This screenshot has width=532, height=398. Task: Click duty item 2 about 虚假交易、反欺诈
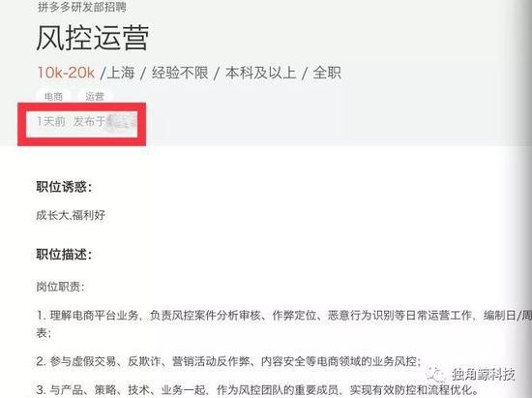click(x=228, y=361)
